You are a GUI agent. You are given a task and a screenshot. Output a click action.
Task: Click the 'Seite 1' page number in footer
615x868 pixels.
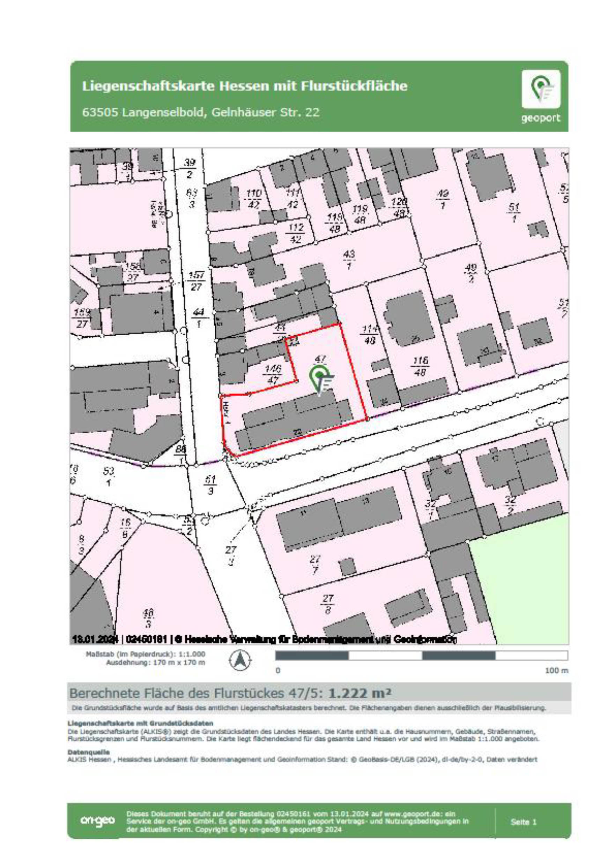click(x=523, y=822)
